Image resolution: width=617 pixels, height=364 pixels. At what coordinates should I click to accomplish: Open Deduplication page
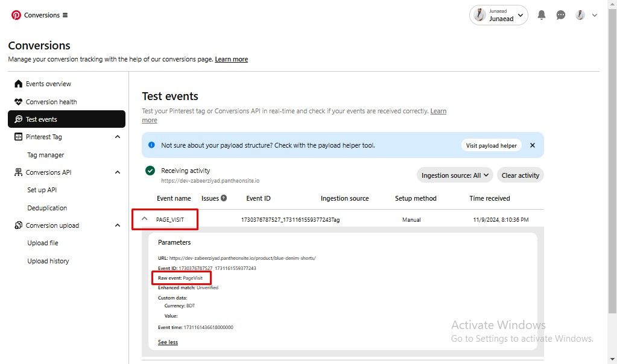click(x=47, y=208)
